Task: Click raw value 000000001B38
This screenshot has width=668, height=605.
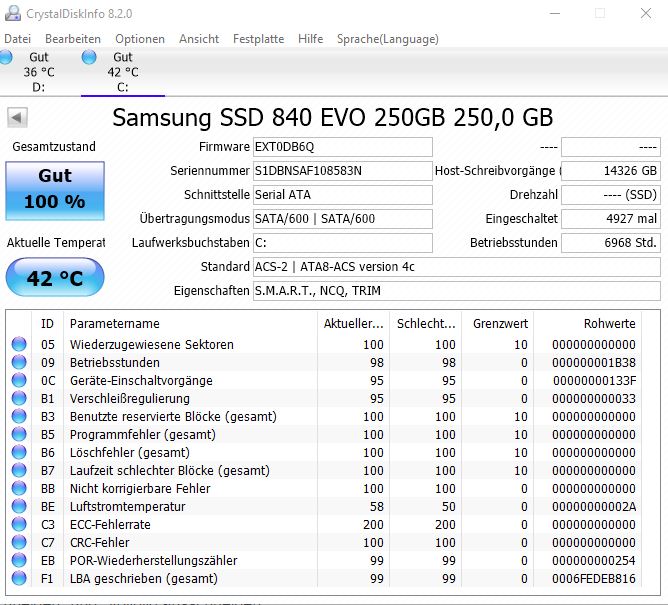Action: (594, 363)
